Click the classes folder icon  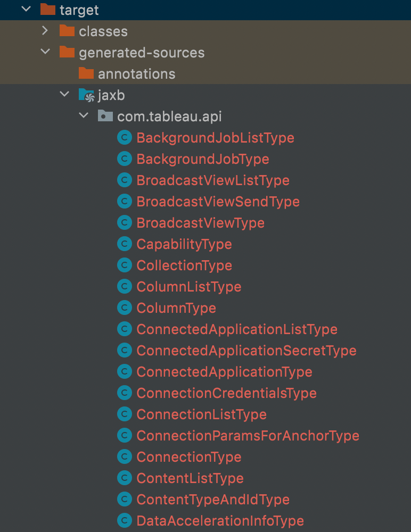coord(67,31)
